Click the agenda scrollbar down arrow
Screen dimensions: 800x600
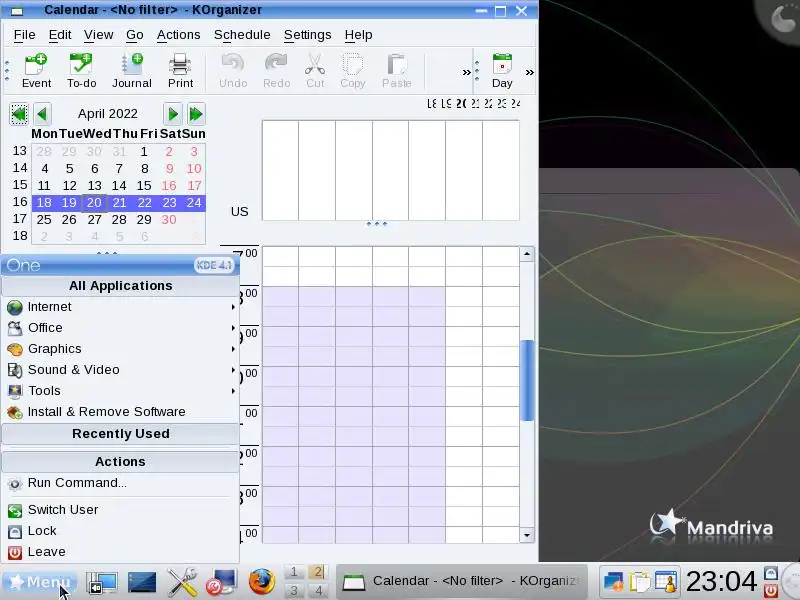pos(527,535)
